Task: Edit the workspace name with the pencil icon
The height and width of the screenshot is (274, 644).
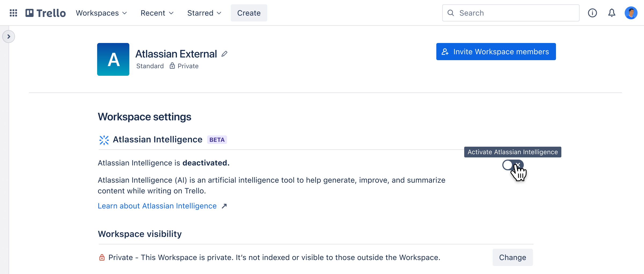Action: [224, 54]
